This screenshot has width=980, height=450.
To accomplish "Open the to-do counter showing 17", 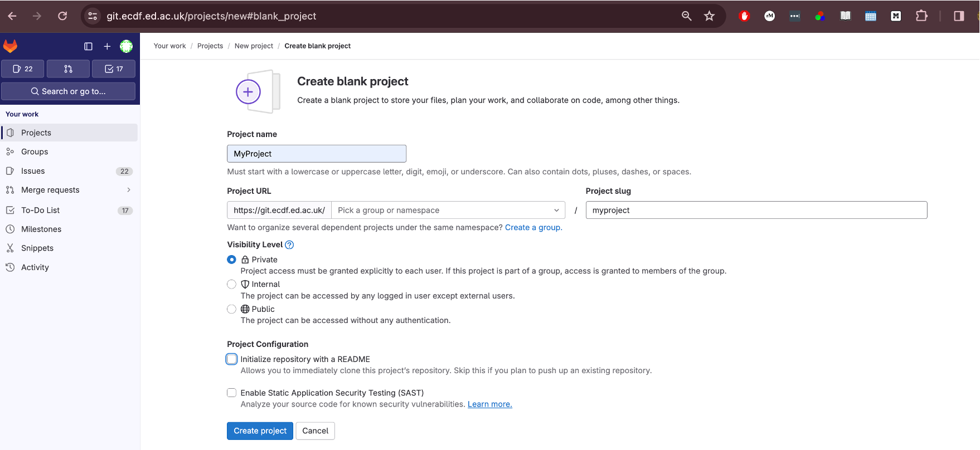I will tap(114, 69).
